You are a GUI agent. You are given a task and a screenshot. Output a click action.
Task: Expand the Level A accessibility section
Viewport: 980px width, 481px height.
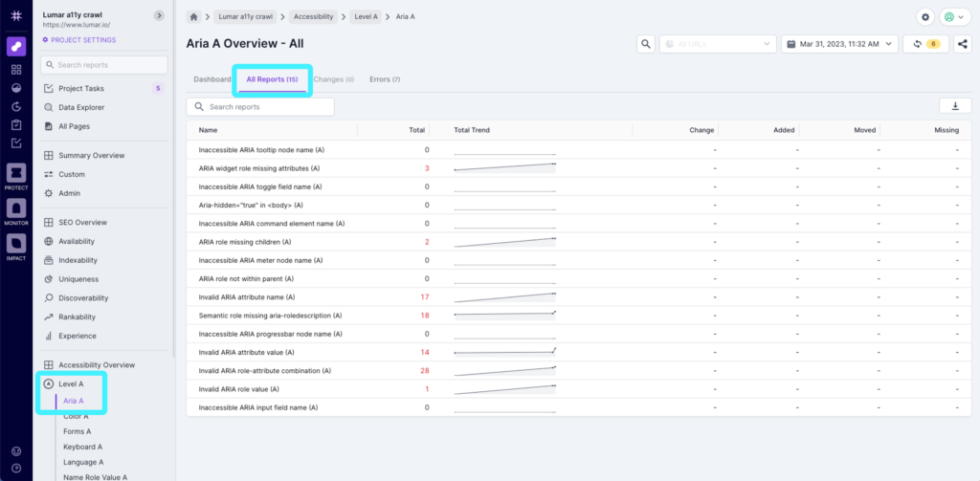click(71, 383)
